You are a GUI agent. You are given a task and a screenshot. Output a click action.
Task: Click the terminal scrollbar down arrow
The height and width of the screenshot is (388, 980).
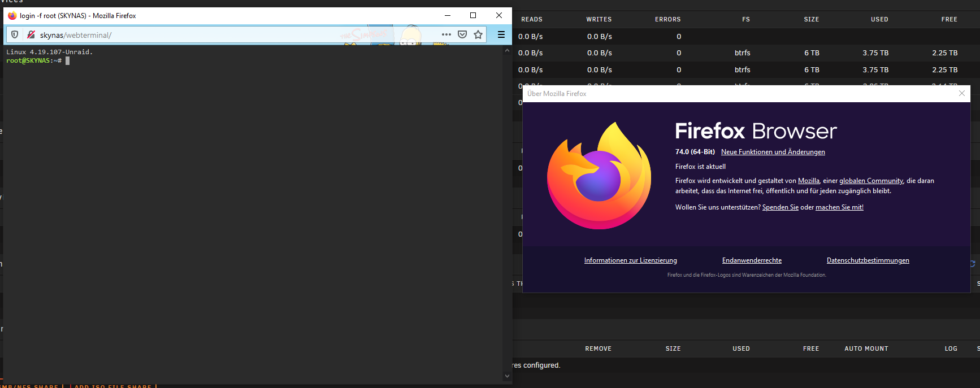click(x=507, y=376)
